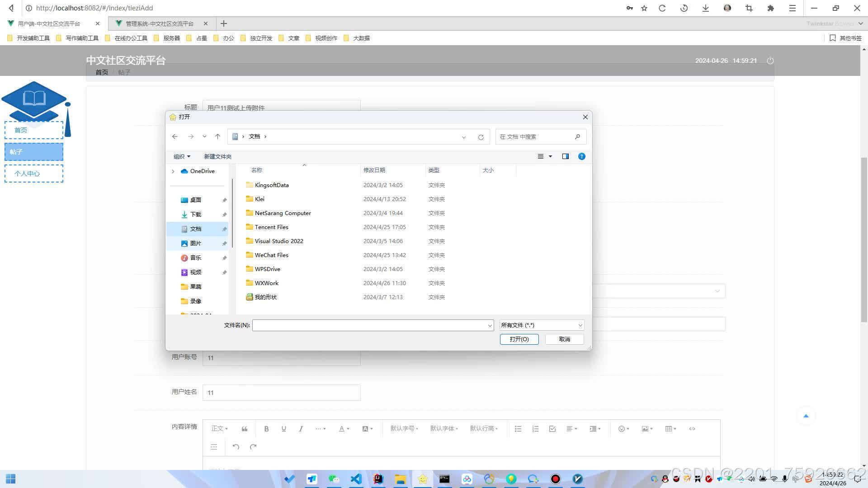Click the browser bookmark star icon
Image resolution: width=868 pixels, height=488 pixels.
[x=644, y=8]
